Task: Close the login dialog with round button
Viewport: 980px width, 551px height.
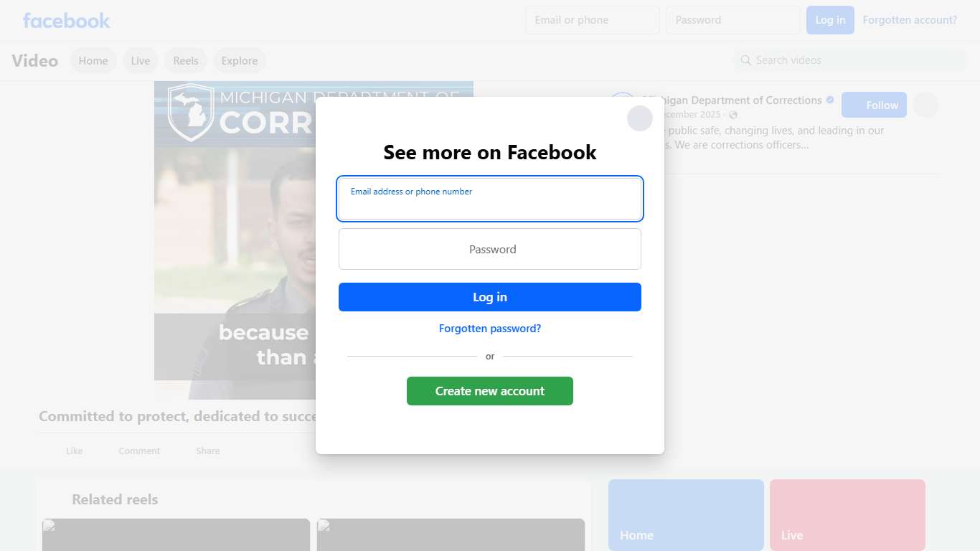Action: point(640,118)
